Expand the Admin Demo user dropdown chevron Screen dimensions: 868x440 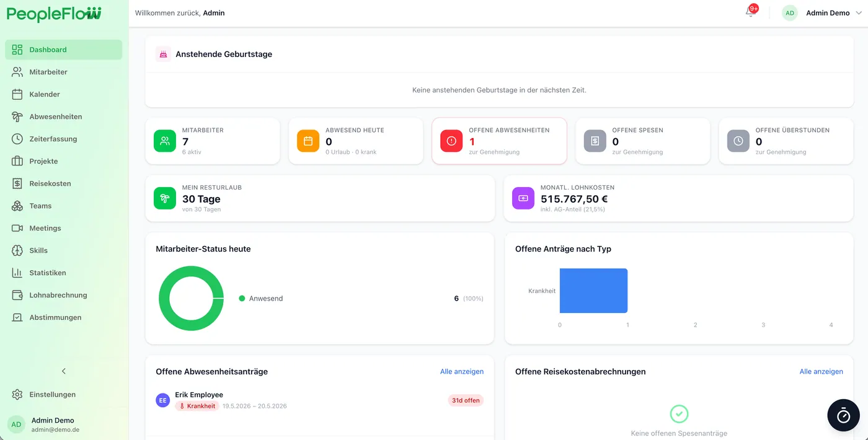click(858, 13)
